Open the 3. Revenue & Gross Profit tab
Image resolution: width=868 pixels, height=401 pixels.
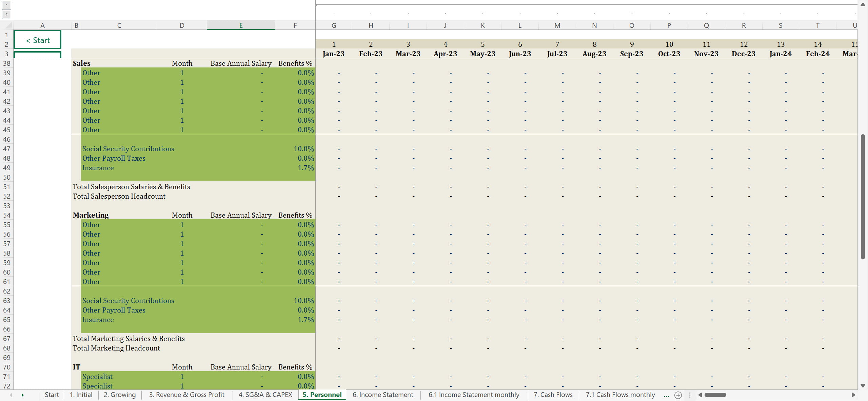tap(186, 395)
